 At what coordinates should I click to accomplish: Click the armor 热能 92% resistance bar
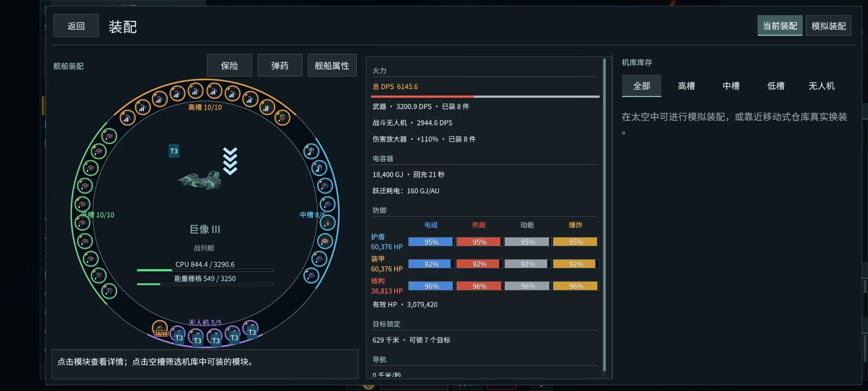click(x=479, y=264)
